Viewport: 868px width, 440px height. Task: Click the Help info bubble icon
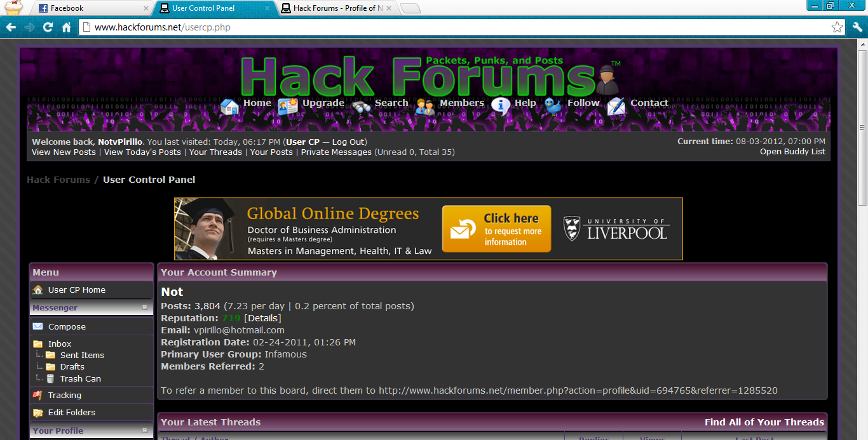click(x=501, y=106)
